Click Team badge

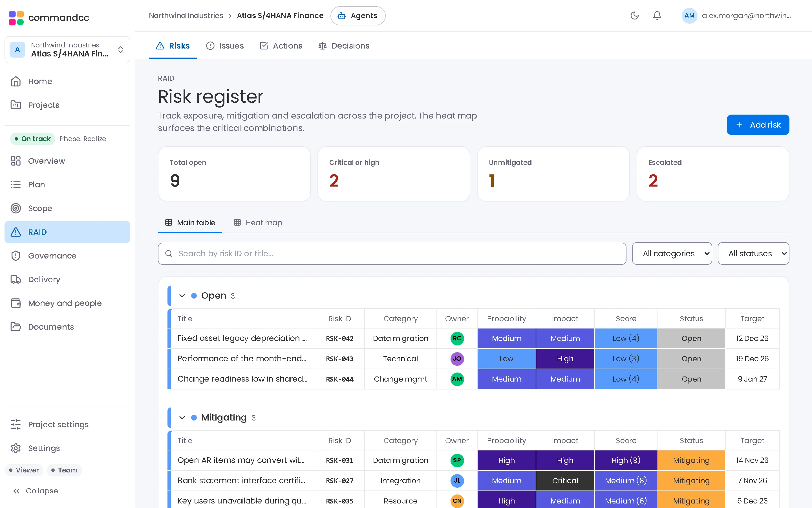click(64, 470)
